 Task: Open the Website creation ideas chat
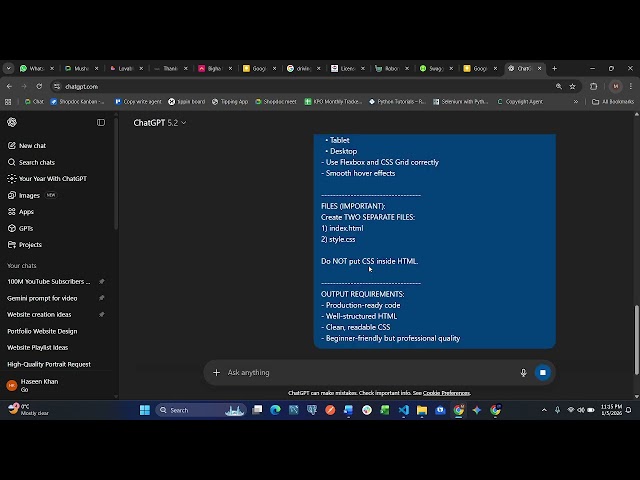[x=39, y=315]
